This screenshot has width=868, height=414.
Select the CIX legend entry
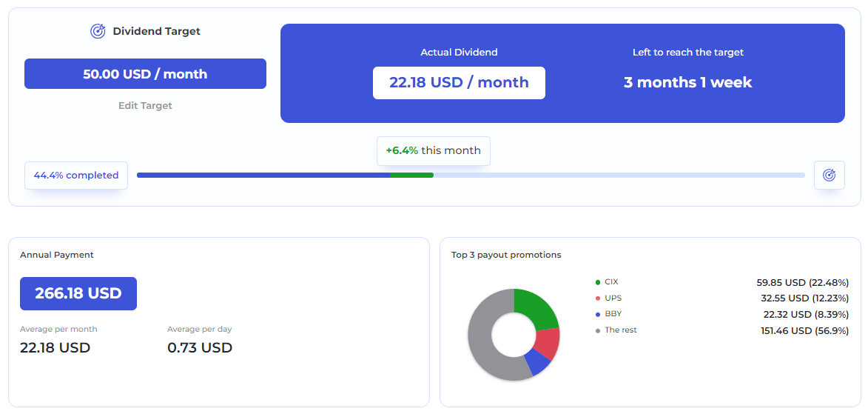607,282
